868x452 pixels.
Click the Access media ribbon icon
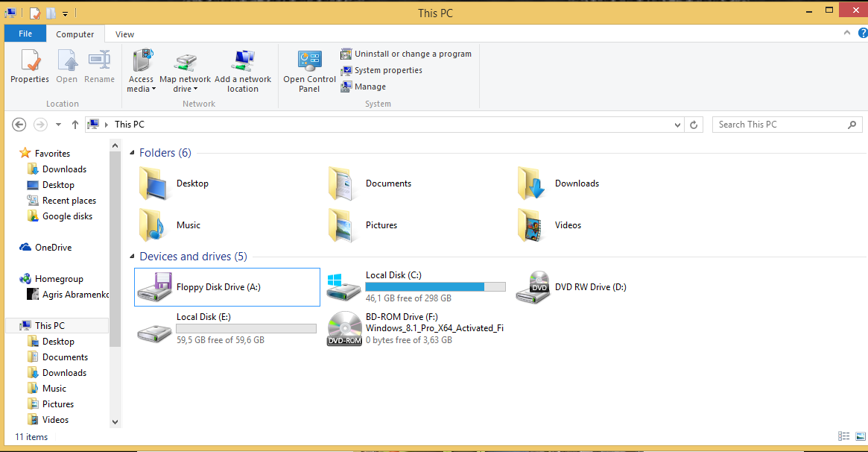(x=142, y=60)
